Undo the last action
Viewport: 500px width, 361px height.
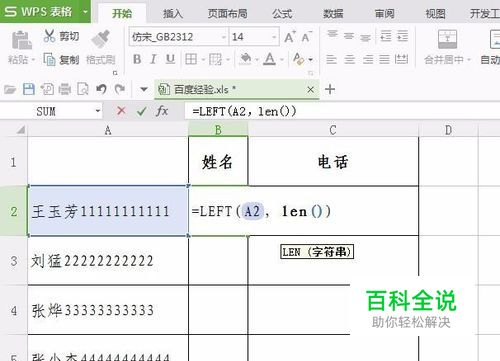tap(101, 89)
